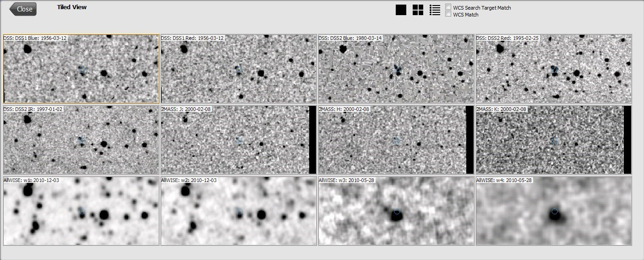The image size is (644, 260).
Task: Select the AllWISE w3 2010-05-28 tile
Action: pyautogui.click(x=396, y=211)
